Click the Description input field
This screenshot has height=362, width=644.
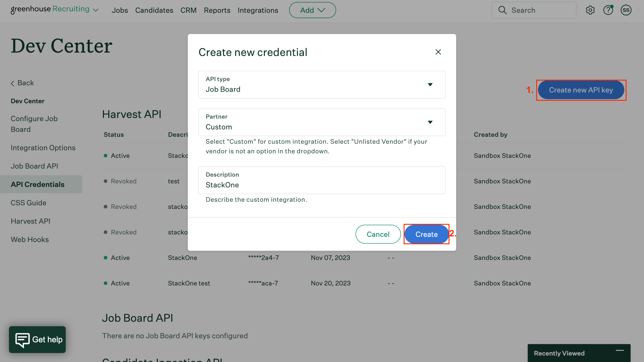tap(322, 185)
